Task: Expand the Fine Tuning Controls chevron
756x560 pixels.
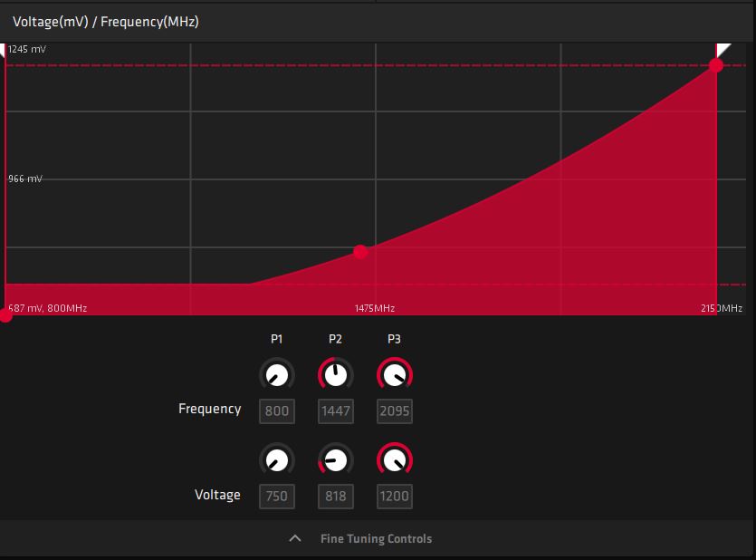Action: coord(294,538)
